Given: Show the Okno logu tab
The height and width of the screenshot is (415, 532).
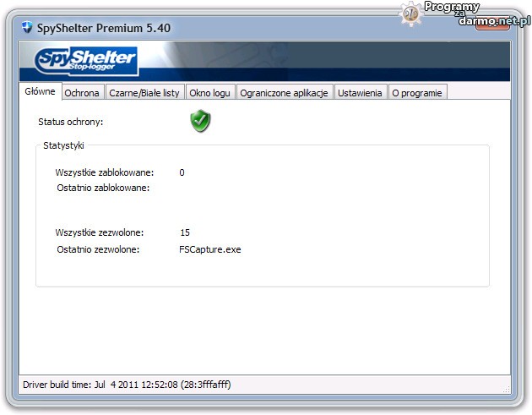Looking at the screenshot, I should point(210,93).
